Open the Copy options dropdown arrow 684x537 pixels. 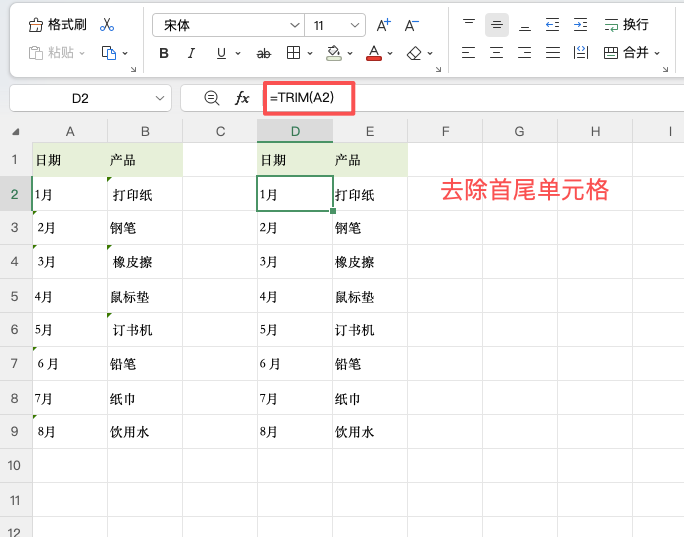[125, 53]
